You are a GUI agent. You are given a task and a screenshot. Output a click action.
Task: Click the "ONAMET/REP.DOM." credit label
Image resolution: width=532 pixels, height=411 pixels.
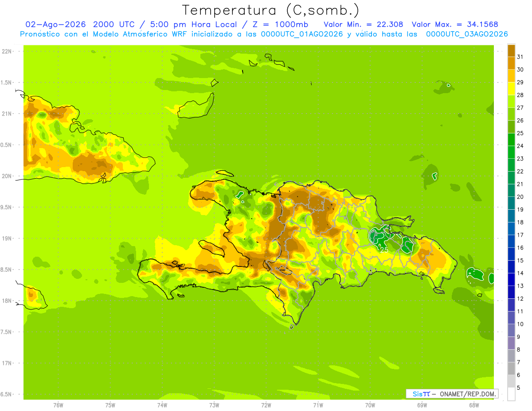point(467,394)
